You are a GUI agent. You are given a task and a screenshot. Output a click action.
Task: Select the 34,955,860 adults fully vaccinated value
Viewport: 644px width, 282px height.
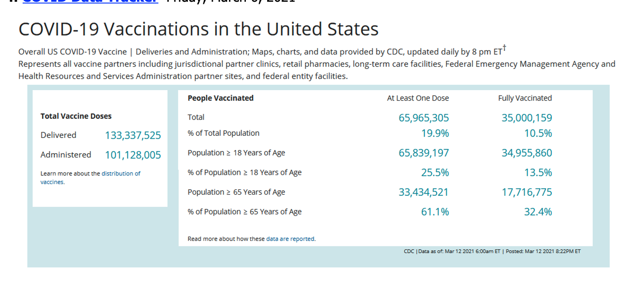pyautogui.click(x=527, y=153)
